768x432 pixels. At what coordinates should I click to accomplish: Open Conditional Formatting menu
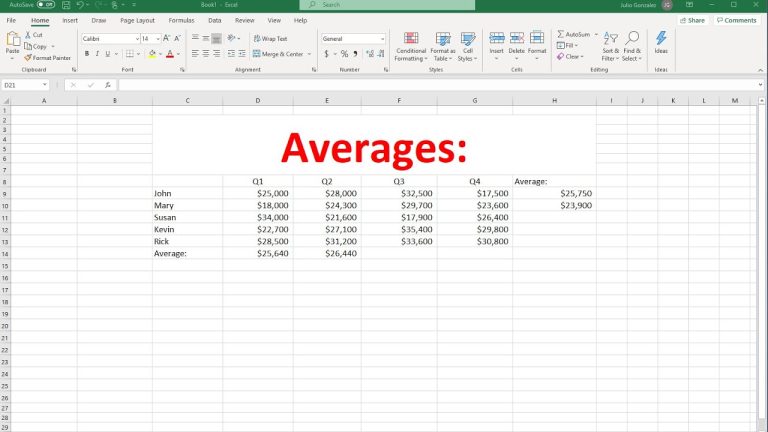(x=410, y=46)
